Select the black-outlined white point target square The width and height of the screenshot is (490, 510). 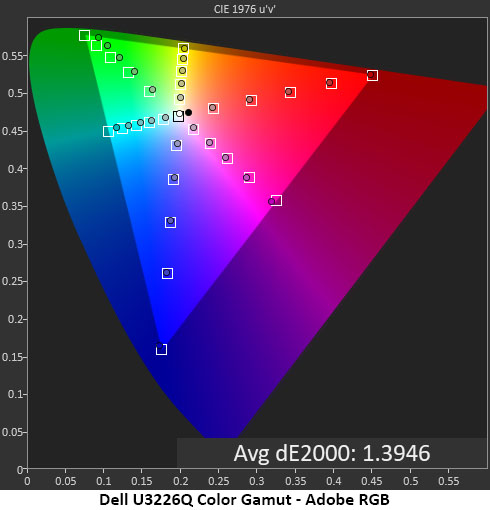(179, 117)
